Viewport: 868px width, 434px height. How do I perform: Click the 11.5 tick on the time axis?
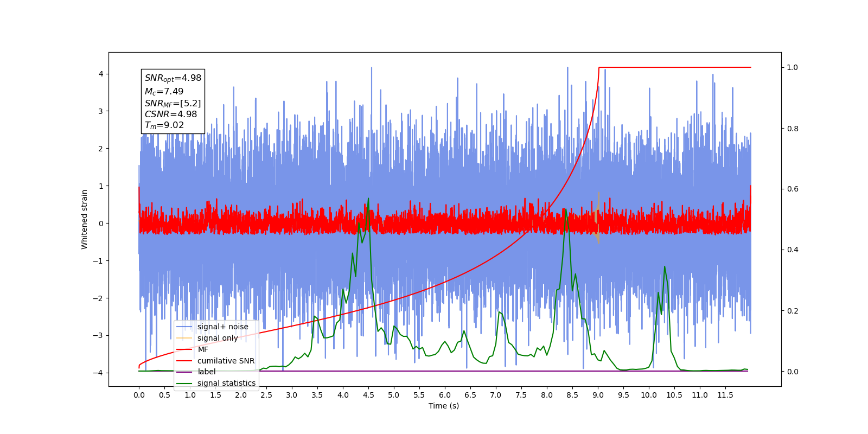tap(725, 395)
